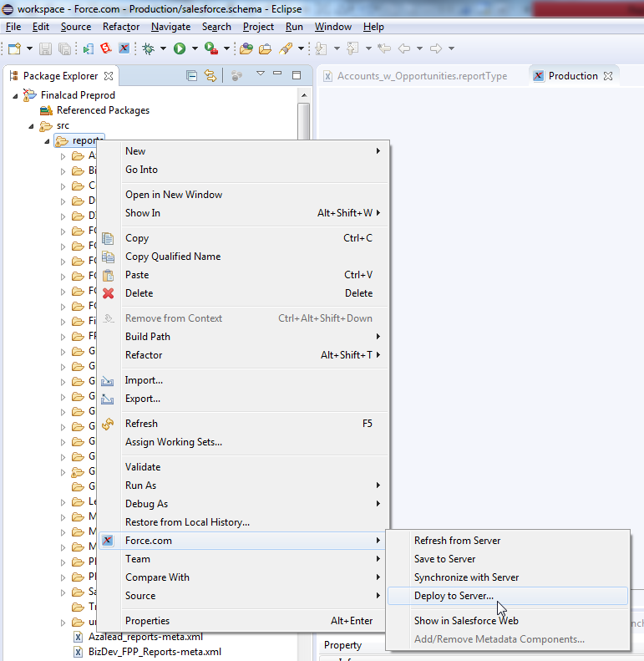Screen dimensions: 644x661
Task: Open the Run button dropdown arrow
Action: (194, 48)
